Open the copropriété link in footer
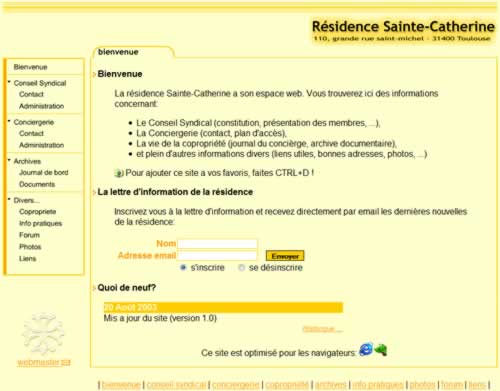The image size is (500, 391). 287,385
